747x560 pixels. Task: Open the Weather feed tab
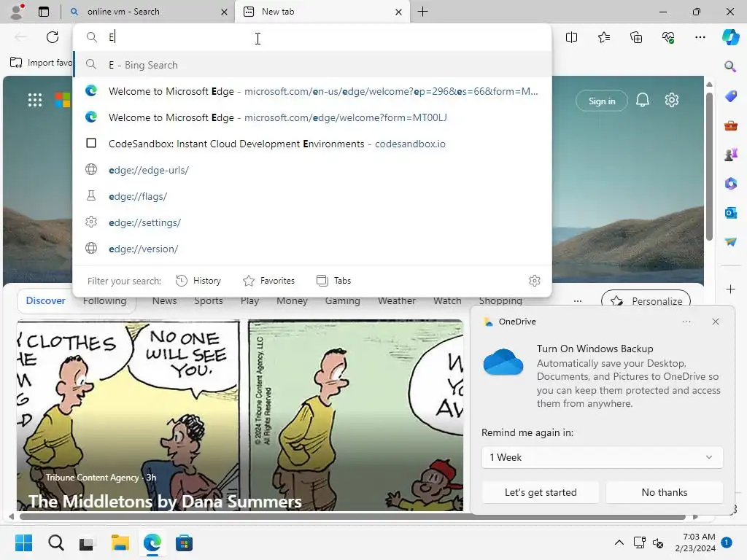[x=397, y=301]
